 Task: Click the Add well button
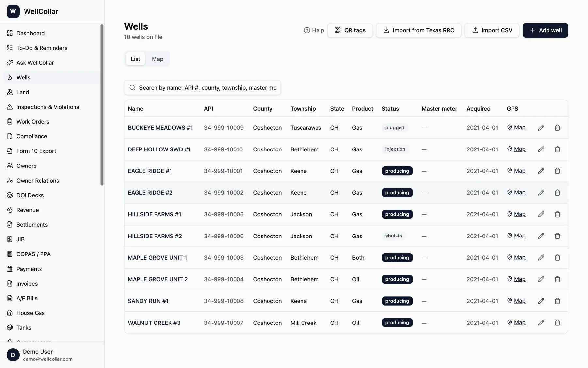click(545, 30)
